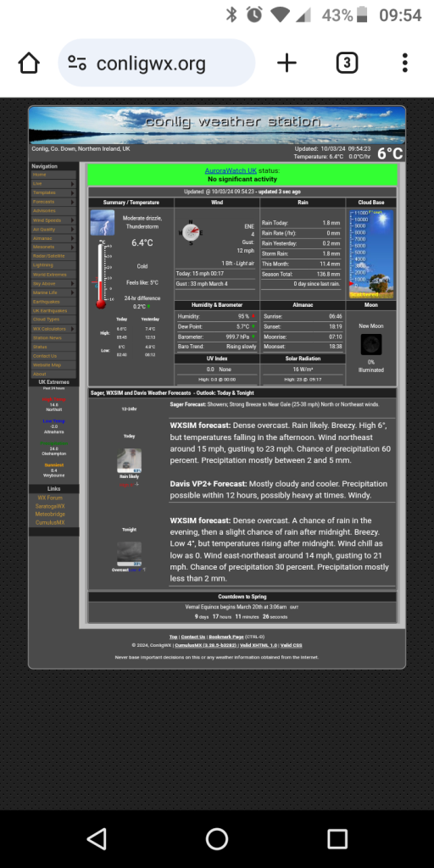
Task: Click the wind compass dial
Action: click(x=191, y=231)
